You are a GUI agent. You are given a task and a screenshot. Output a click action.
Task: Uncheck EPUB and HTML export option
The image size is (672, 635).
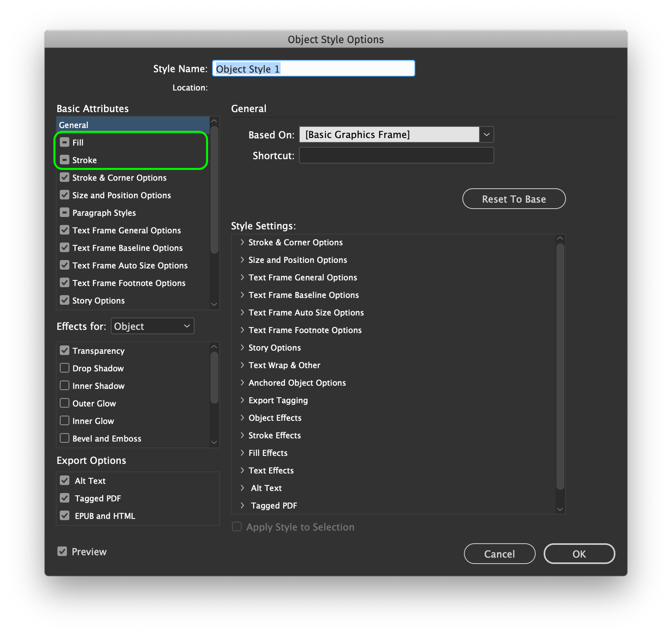coord(65,516)
